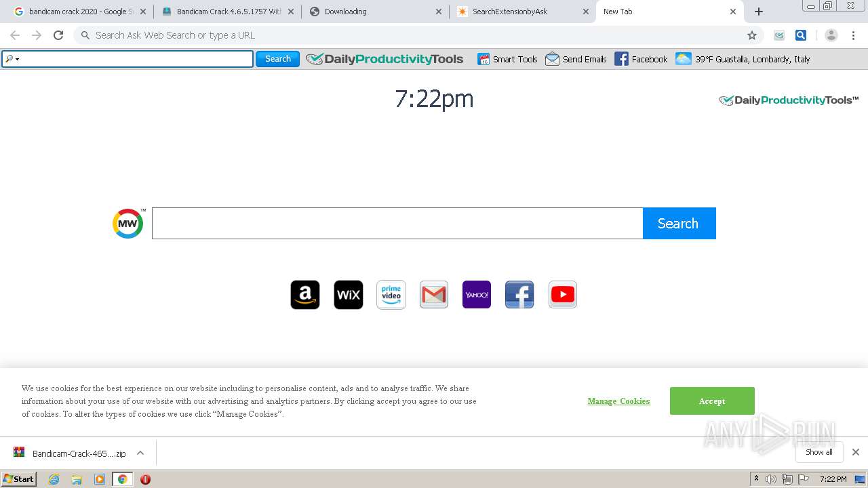Click the DailyProductivityTools logo at page top right
868x488 pixels.
pyautogui.click(x=789, y=100)
